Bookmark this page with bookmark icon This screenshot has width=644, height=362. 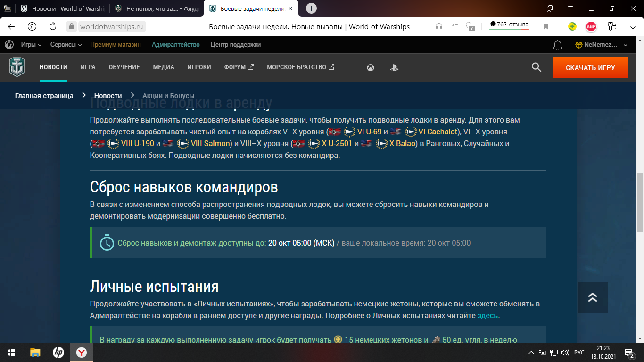546,27
